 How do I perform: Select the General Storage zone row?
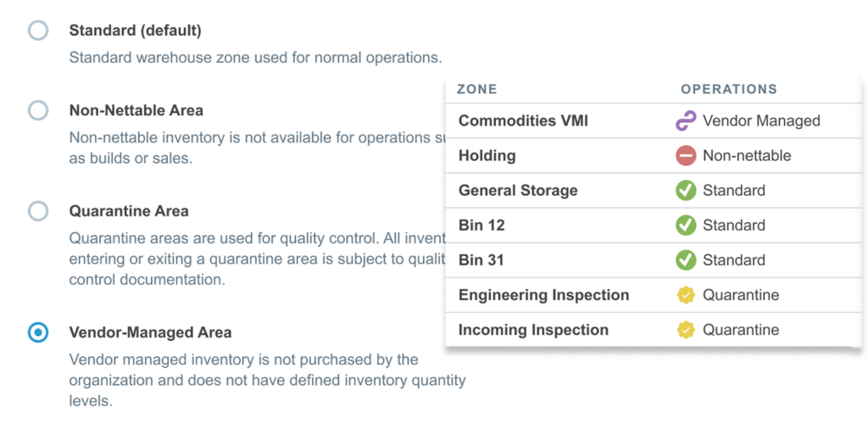[654, 191]
